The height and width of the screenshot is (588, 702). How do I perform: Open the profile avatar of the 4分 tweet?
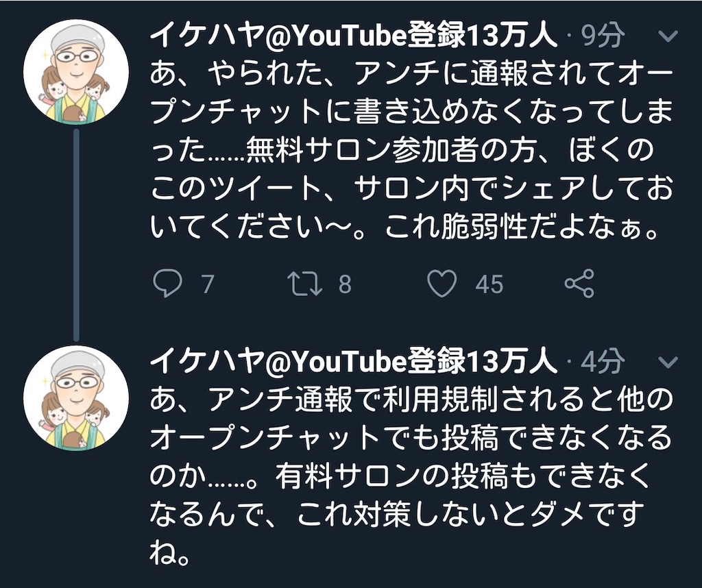[x=76, y=398]
